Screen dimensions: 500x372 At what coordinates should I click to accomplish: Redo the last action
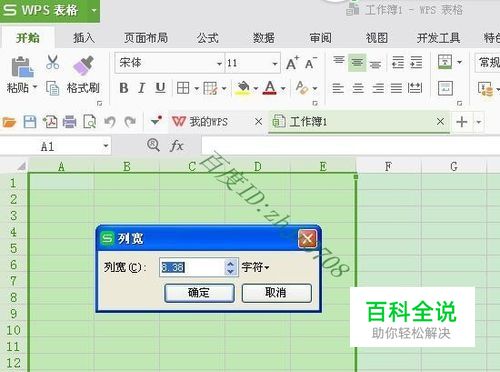point(130,122)
